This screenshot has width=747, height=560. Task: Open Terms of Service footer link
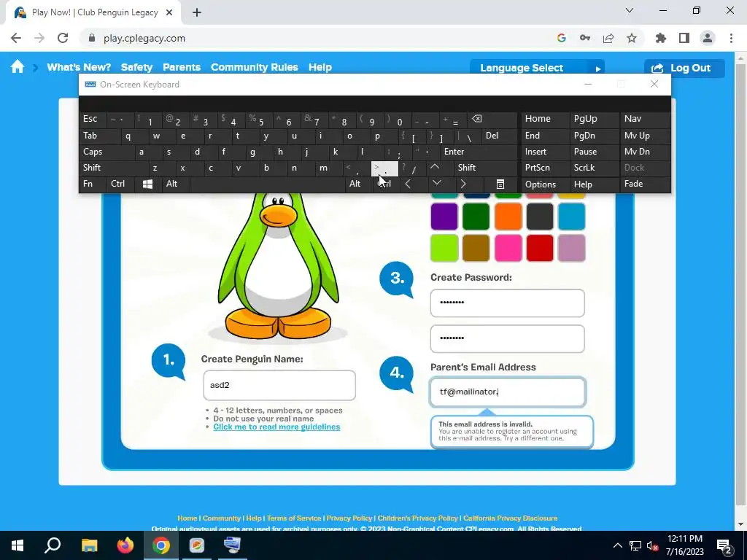pos(294,518)
